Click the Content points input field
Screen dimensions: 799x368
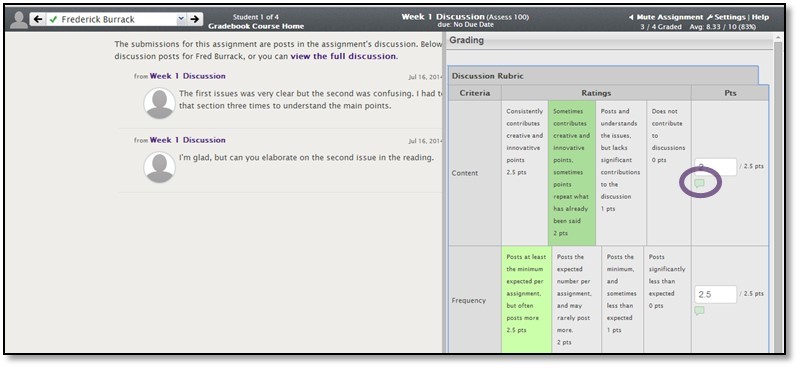[x=715, y=167]
